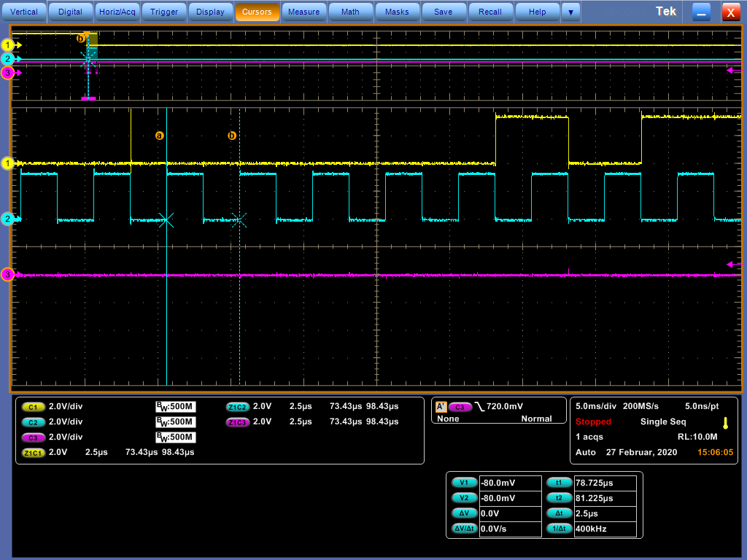The height and width of the screenshot is (560, 747).
Task: Click the Save button
Action: click(443, 12)
